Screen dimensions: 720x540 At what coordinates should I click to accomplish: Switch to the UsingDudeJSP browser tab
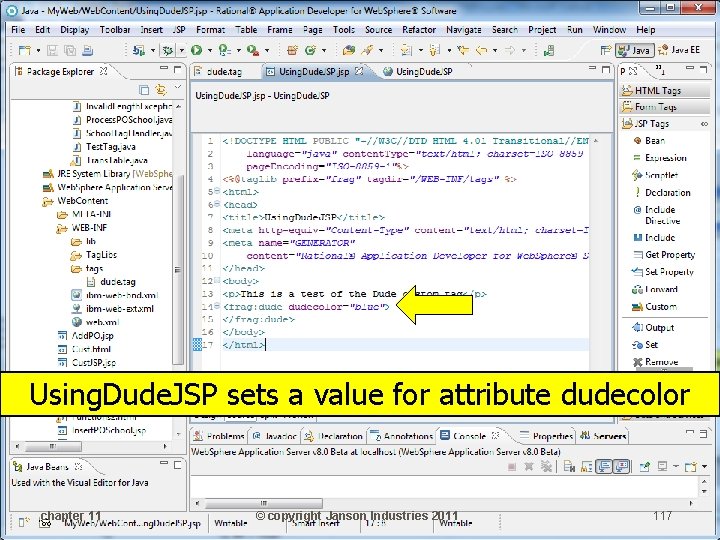(x=418, y=72)
